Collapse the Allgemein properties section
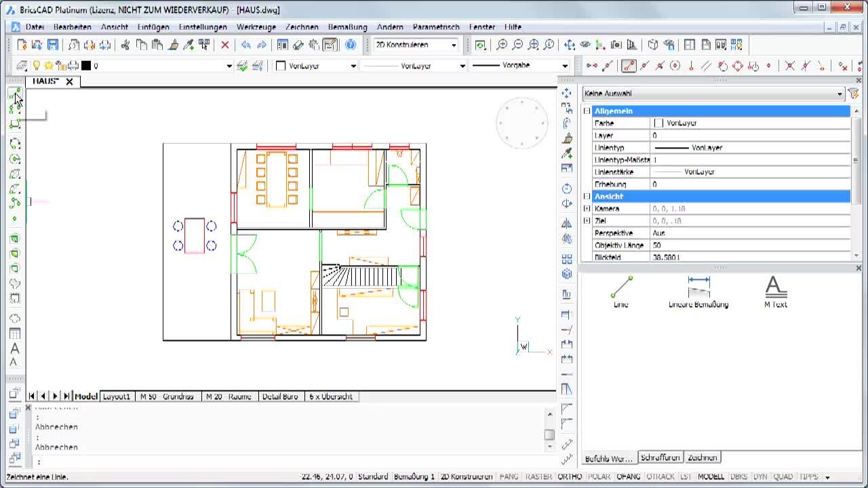This screenshot has width=868, height=488. click(x=587, y=110)
